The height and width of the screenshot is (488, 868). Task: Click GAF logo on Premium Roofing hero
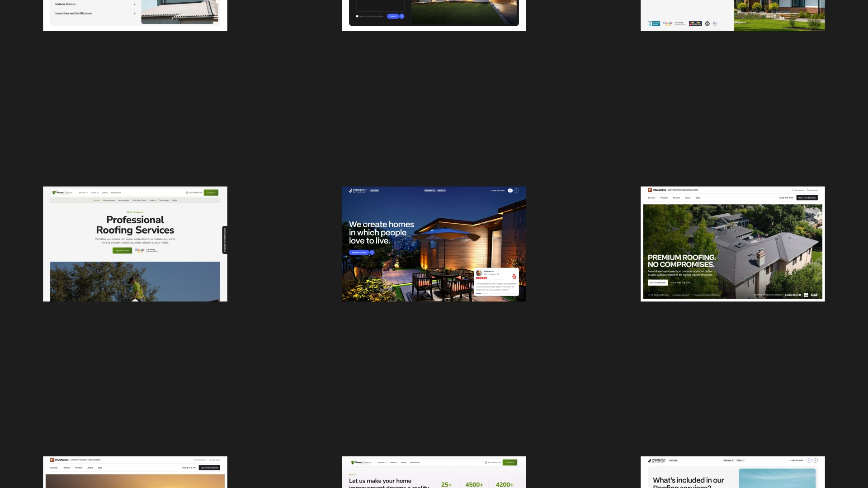point(814,295)
